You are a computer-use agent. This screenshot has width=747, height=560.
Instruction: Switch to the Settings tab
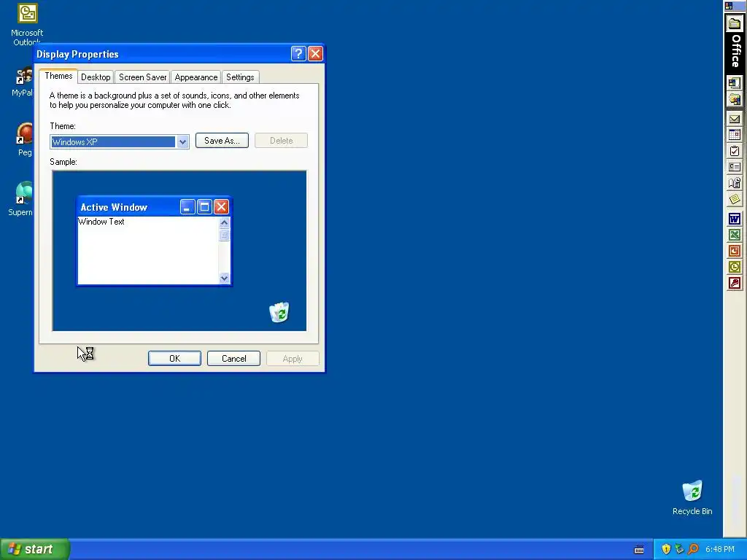(240, 77)
